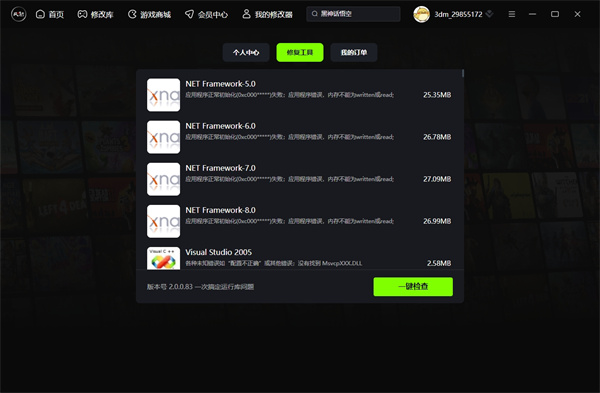Image resolution: width=600 pixels, height=393 pixels.
Task: Click person icon beside 我的修改器
Action: click(246, 14)
